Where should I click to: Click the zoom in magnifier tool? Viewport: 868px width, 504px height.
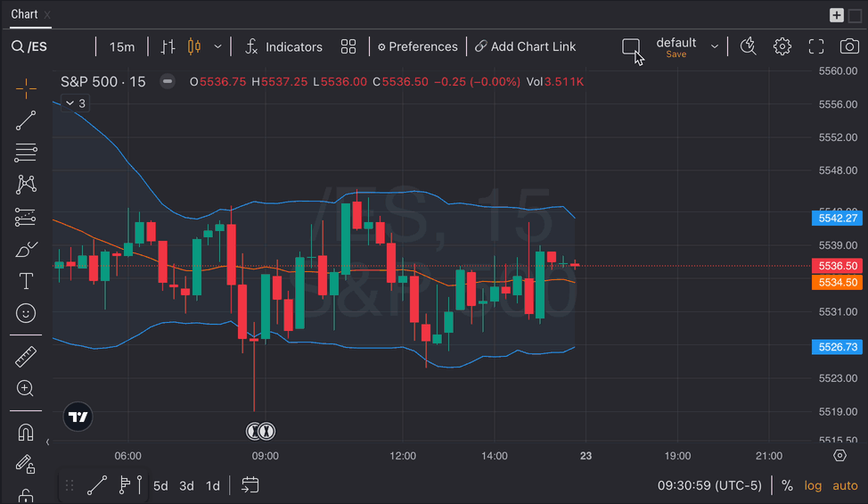26,389
